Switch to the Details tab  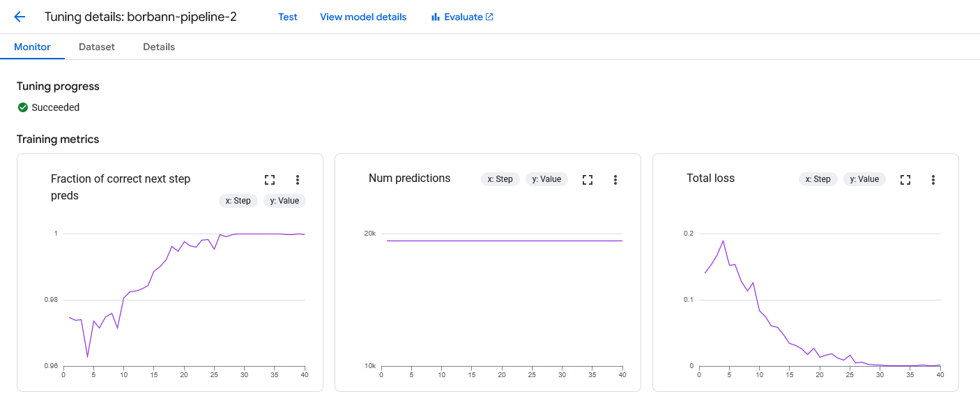pos(159,47)
